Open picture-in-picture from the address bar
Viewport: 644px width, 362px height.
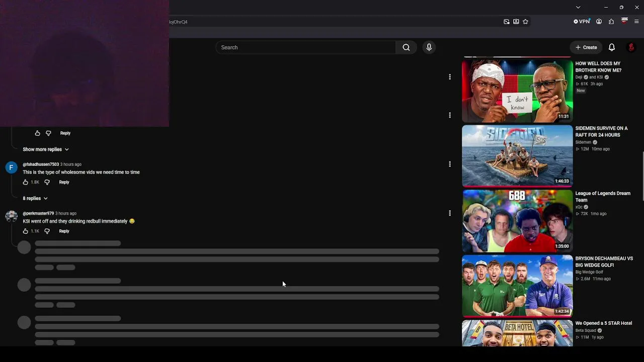point(507,22)
